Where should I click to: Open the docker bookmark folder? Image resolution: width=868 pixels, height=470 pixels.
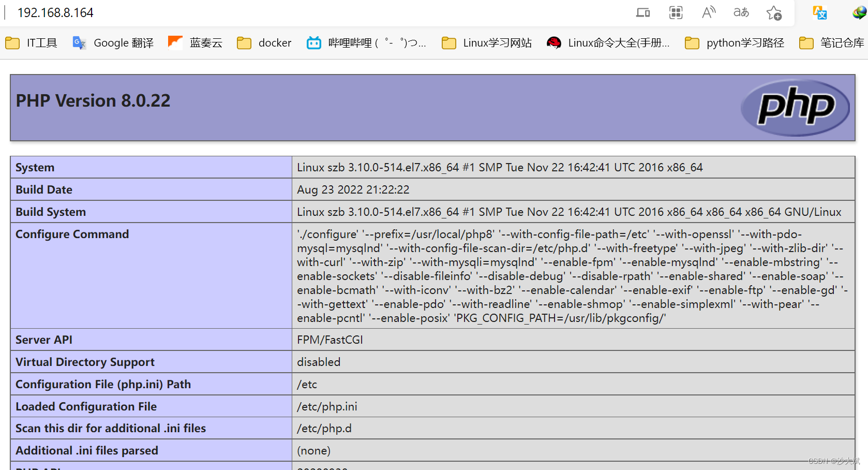264,43
